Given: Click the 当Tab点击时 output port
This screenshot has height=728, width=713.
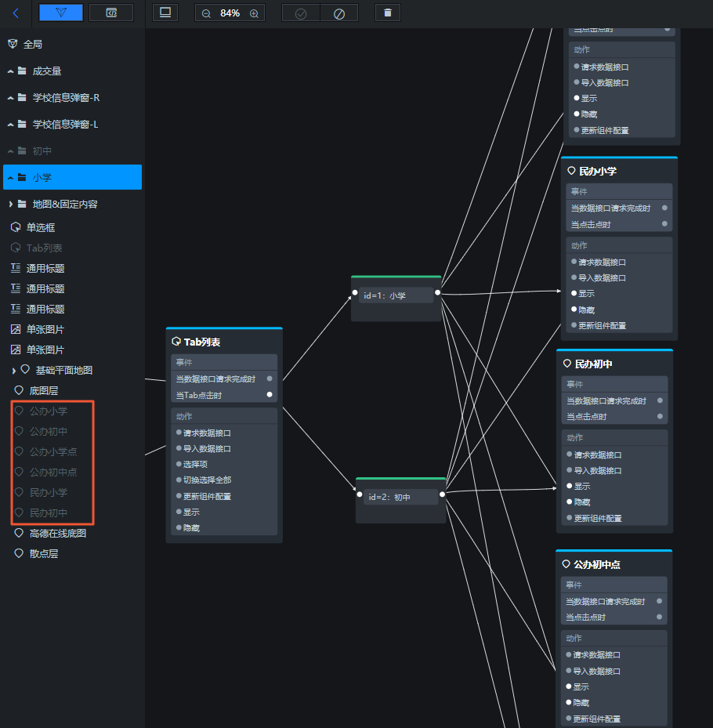Looking at the screenshot, I should [x=270, y=395].
